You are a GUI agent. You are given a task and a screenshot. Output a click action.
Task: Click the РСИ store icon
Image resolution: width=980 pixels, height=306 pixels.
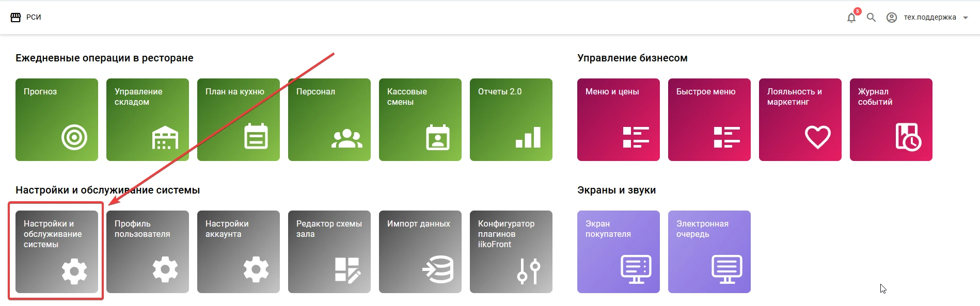tap(15, 17)
